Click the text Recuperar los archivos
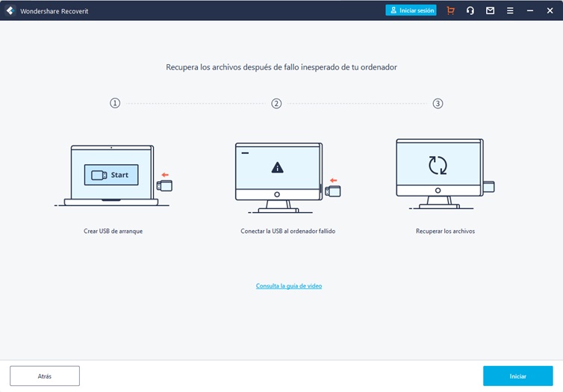Image resolution: width=563 pixels, height=392 pixels. (x=445, y=231)
